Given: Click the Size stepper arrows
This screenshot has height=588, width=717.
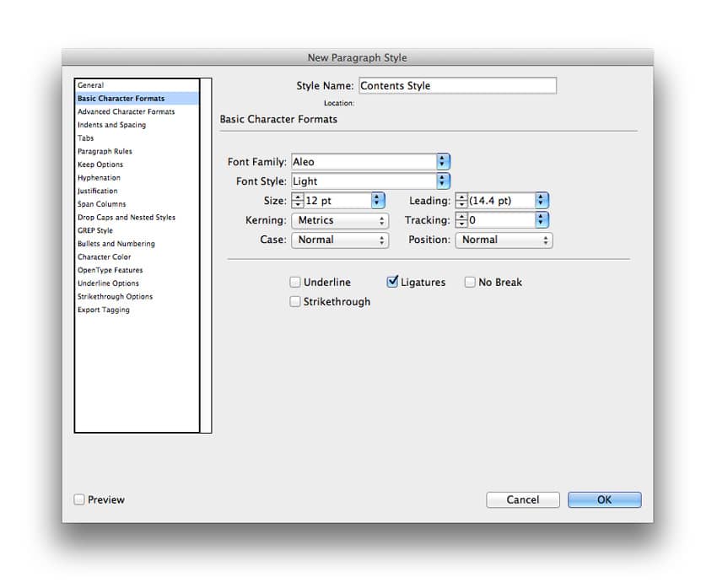Looking at the screenshot, I should tap(298, 201).
